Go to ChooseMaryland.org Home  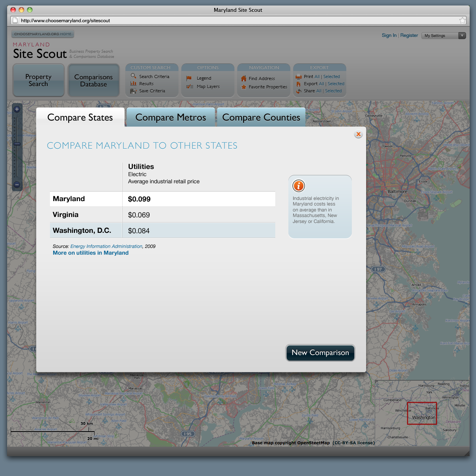pyautogui.click(x=43, y=34)
